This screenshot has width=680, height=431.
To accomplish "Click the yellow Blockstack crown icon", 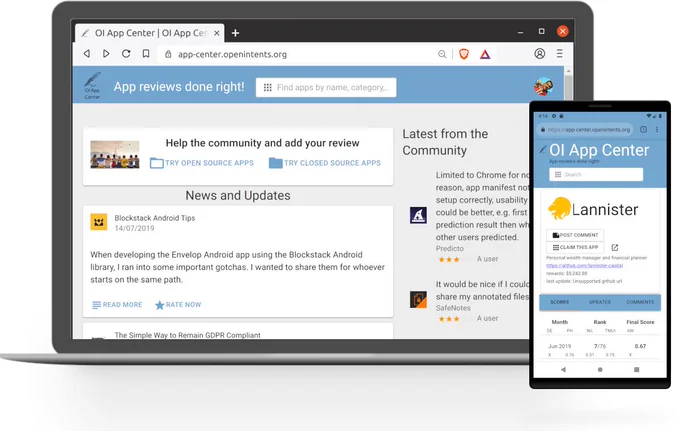I will 99,222.
